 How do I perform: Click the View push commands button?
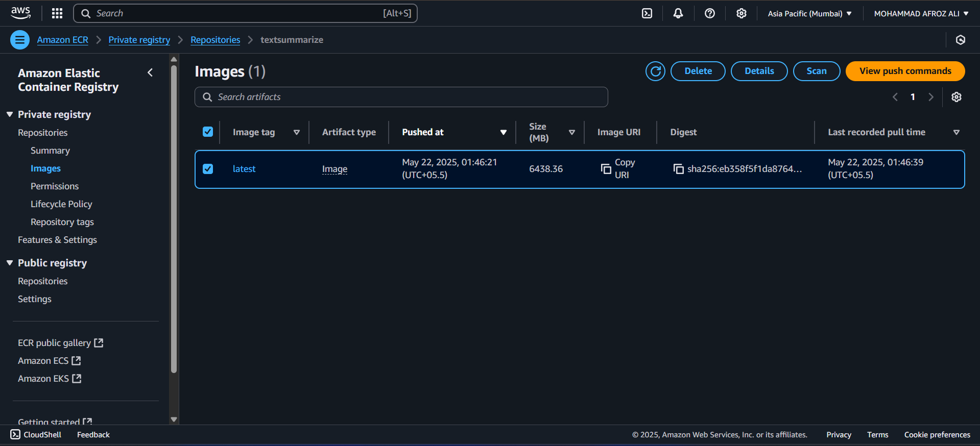905,71
